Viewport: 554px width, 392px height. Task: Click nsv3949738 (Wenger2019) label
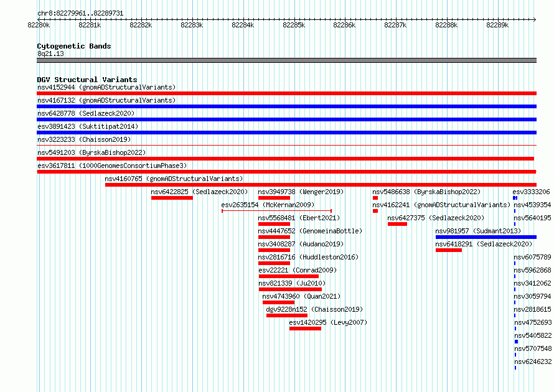pos(301,192)
